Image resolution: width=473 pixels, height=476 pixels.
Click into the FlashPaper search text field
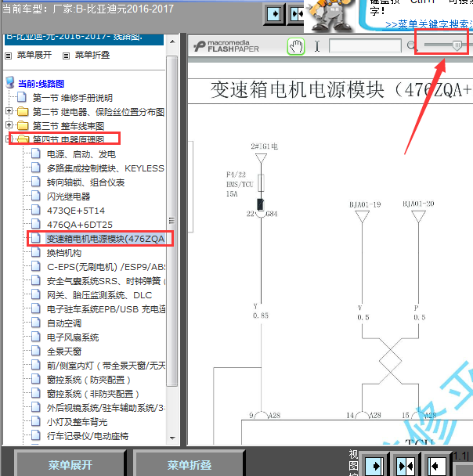coord(365,46)
